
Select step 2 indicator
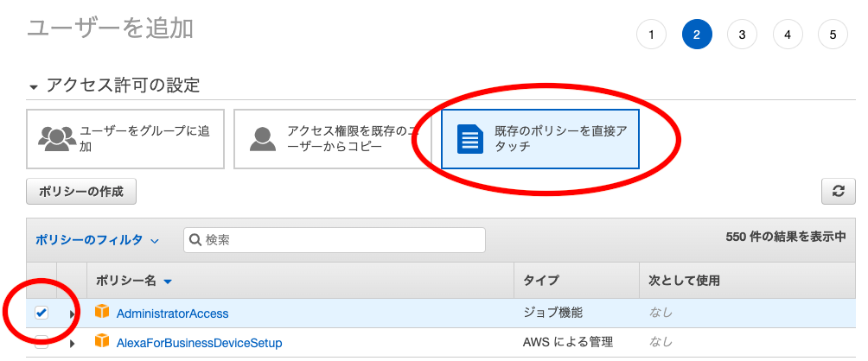(x=697, y=35)
